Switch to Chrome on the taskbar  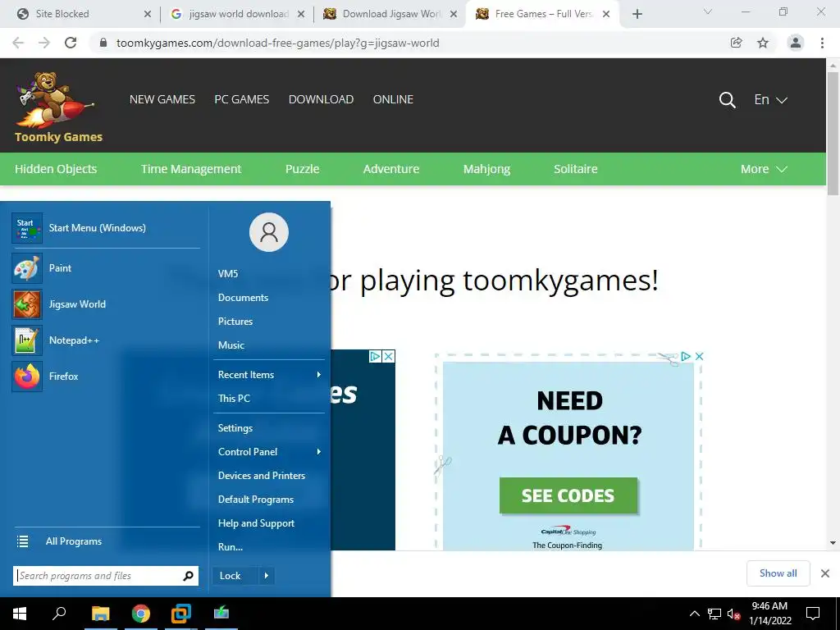pos(141,614)
